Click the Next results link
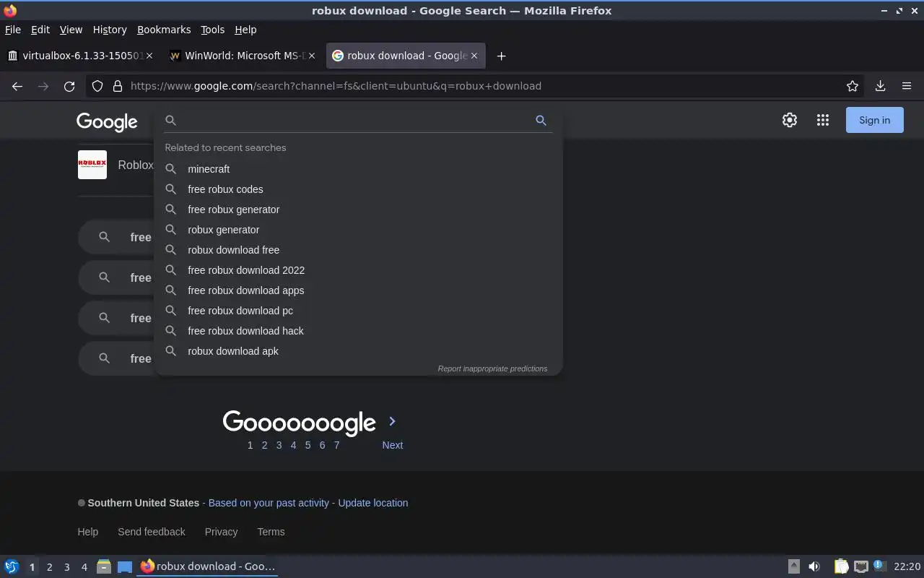This screenshot has width=924, height=578. (x=393, y=445)
